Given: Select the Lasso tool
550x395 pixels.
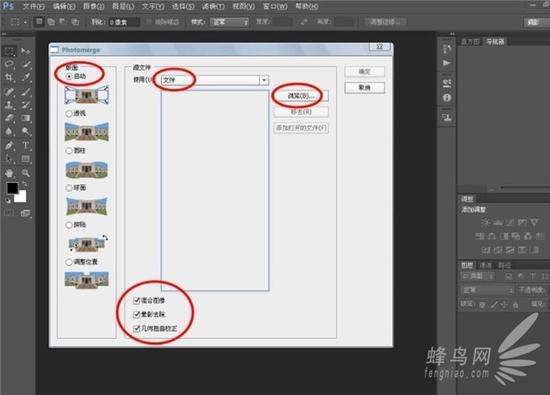Looking at the screenshot, I should [x=9, y=64].
